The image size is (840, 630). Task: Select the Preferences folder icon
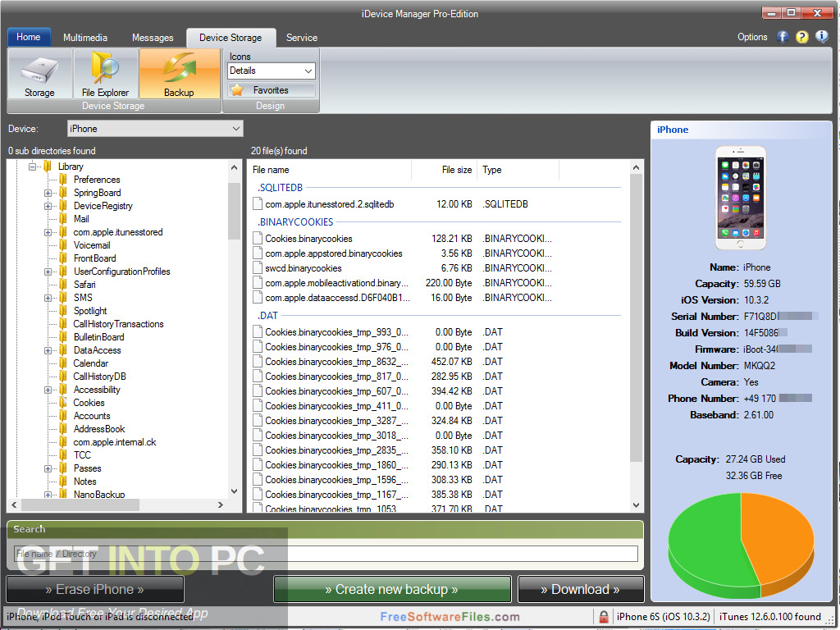pos(63,180)
